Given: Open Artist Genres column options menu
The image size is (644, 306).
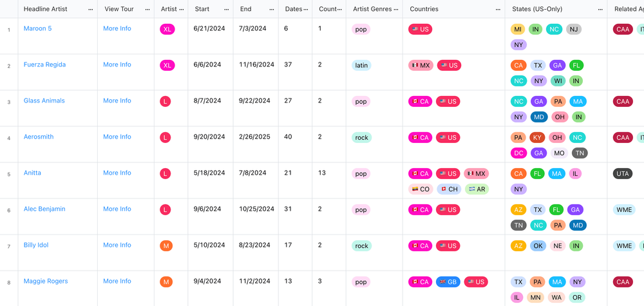Looking at the screenshot, I should click(x=396, y=9).
